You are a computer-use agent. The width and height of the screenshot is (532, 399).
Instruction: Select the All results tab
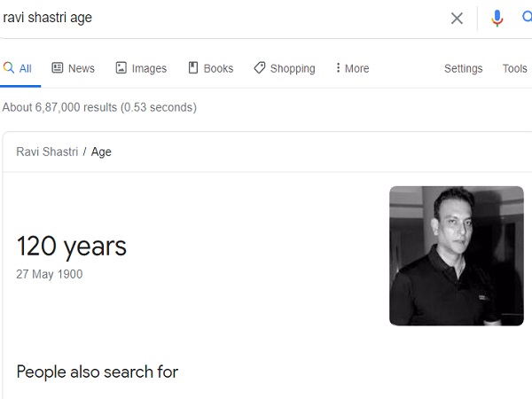click(25, 68)
